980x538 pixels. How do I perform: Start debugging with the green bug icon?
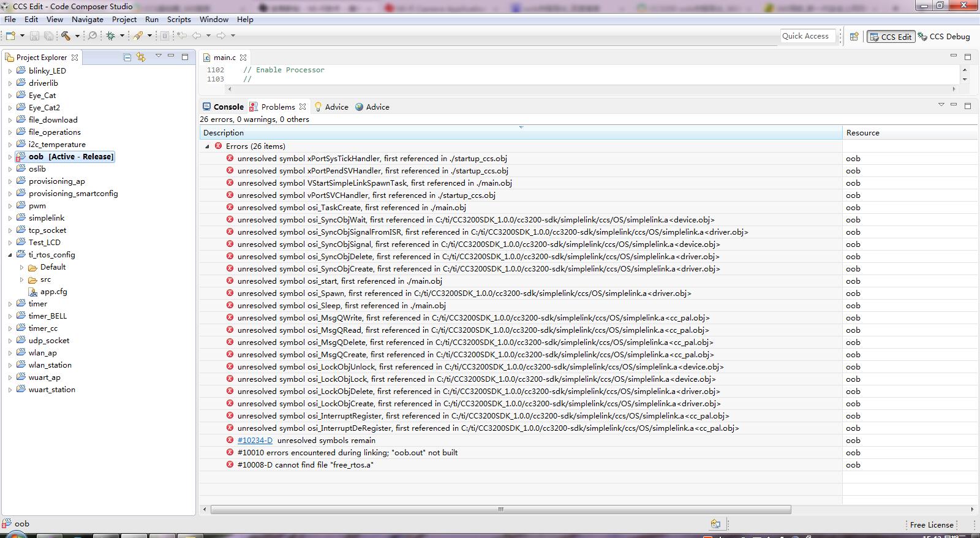(111, 36)
